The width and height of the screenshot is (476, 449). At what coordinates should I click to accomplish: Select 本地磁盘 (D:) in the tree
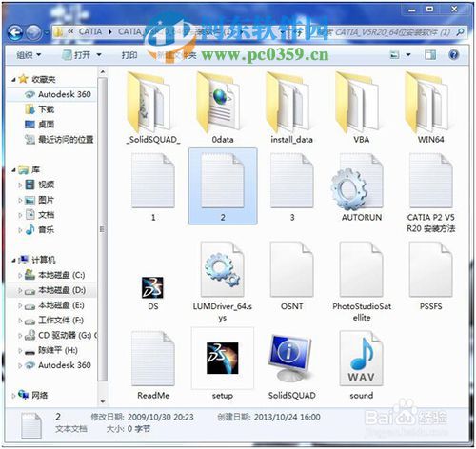55,290
